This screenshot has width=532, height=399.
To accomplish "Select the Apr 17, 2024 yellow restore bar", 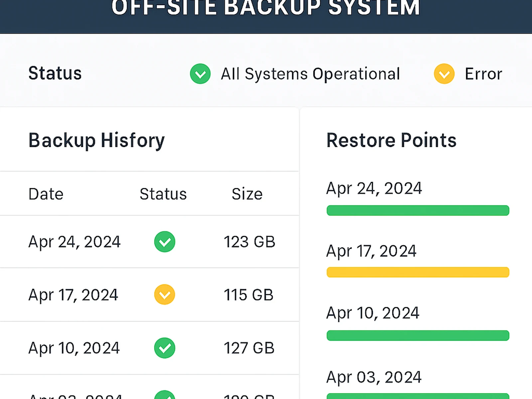I will [x=418, y=272].
